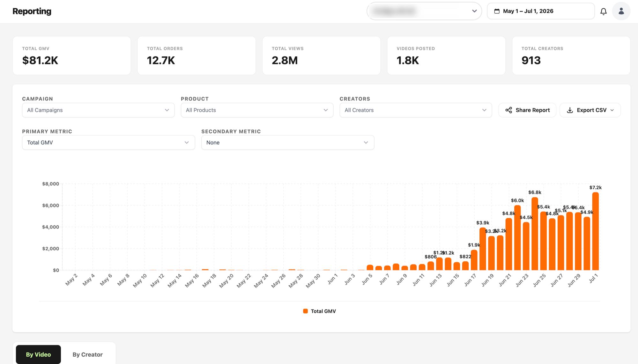Click the Export CSV button
This screenshot has width=638, height=364.
pyautogui.click(x=590, y=110)
